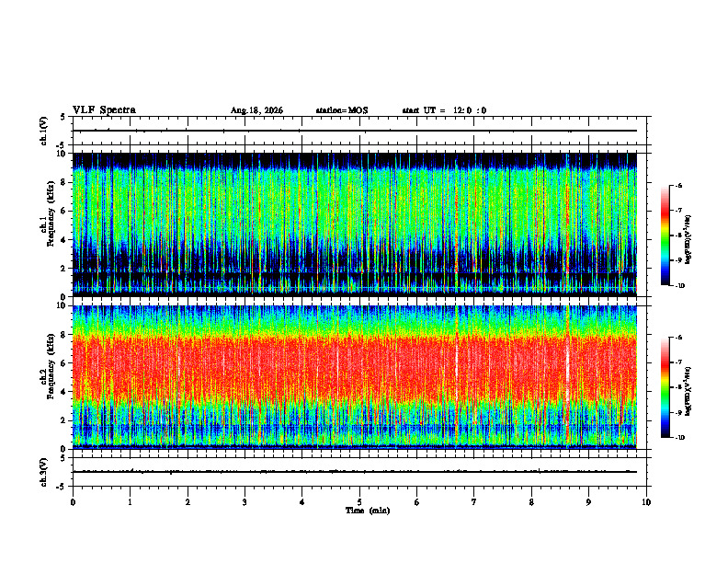Select the ch.2 spectrogram color scale bar
Screen dimensions: 728x563
pyautogui.click(x=665, y=387)
